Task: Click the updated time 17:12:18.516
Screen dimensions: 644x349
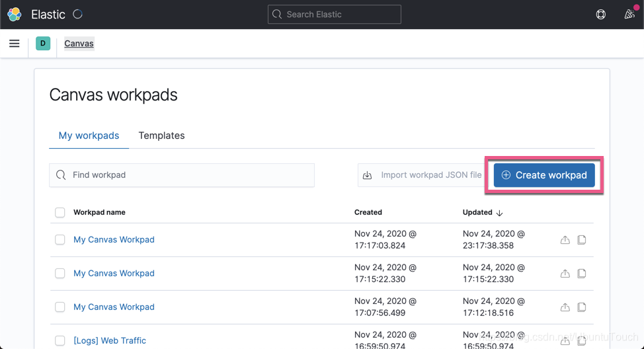Action: click(x=489, y=313)
